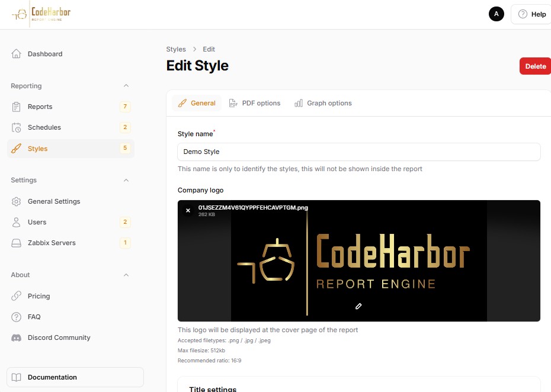This screenshot has height=392, width=551.
Task: Click the Zabbix Servers count badge 1
Action: (x=125, y=242)
